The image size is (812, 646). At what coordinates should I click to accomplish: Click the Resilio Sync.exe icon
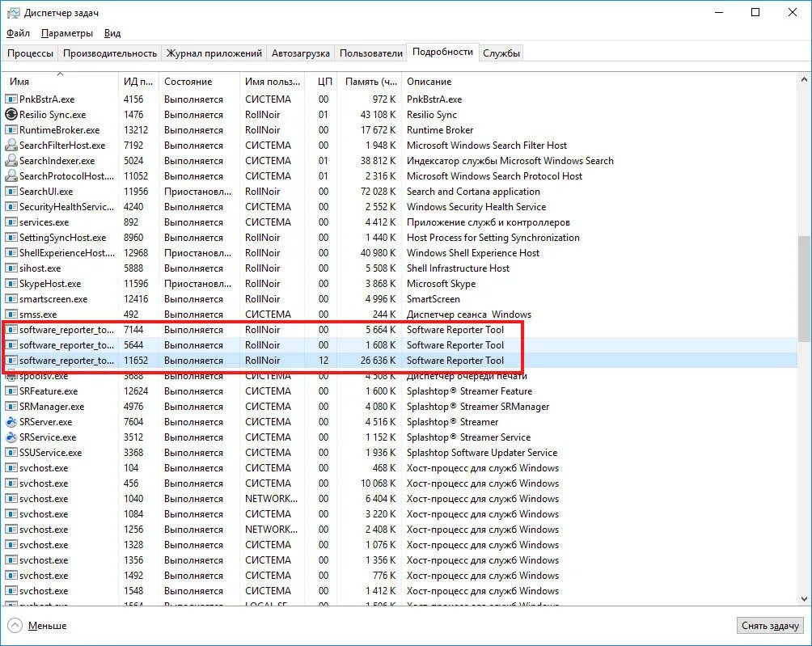tap(11, 114)
